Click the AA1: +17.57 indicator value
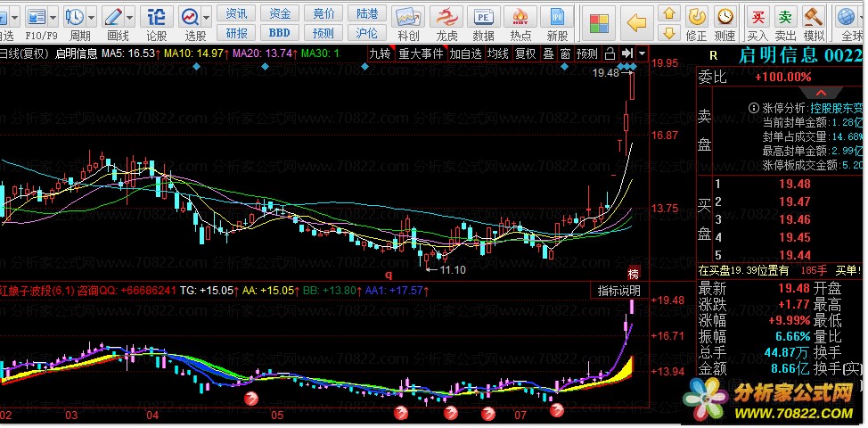The image size is (868, 428). pyautogui.click(x=398, y=290)
